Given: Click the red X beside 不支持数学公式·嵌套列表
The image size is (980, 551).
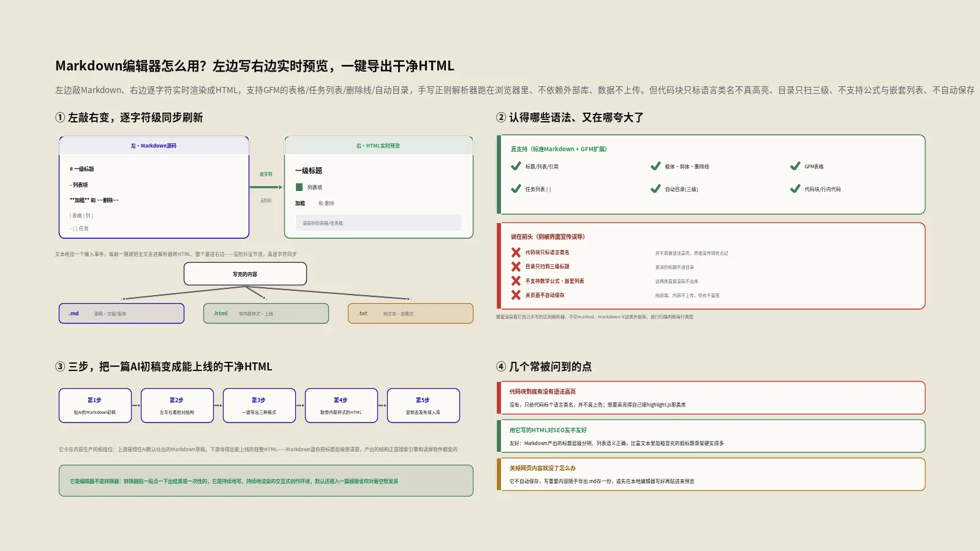Looking at the screenshot, I should coord(516,281).
